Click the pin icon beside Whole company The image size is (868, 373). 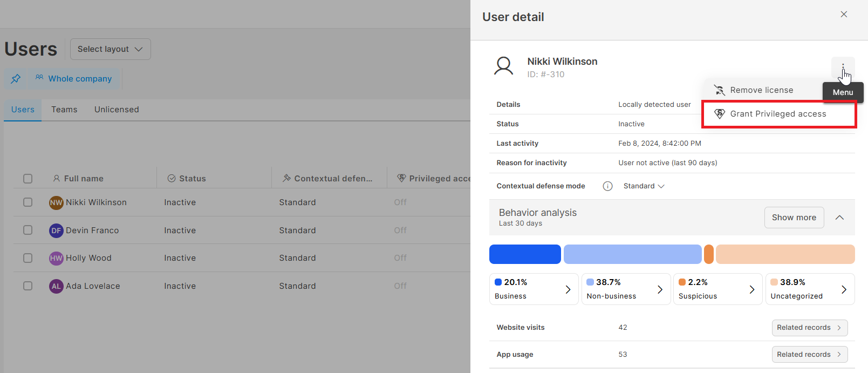click(x=16, y=79)
